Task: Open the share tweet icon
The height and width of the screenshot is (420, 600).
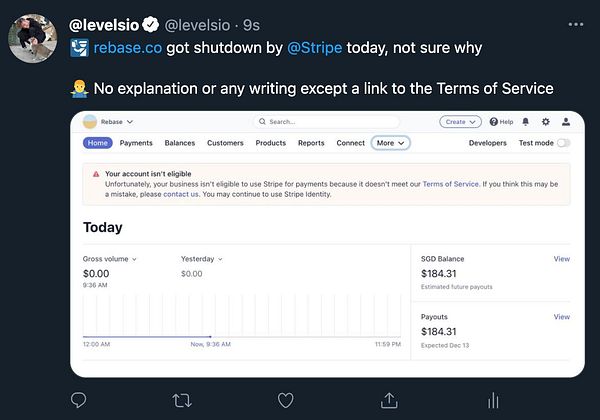Action: (389, 400)
